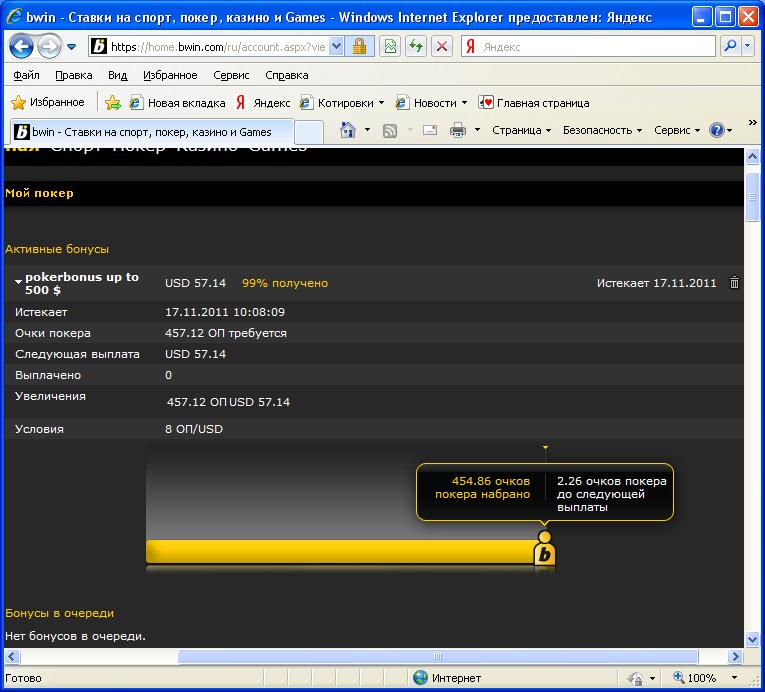Image resolution: width=765 pixels, height=692 pixels.
Task: Open the Котировки favorites dropdown
Action: pyautogui.click(x=342, y=103)
